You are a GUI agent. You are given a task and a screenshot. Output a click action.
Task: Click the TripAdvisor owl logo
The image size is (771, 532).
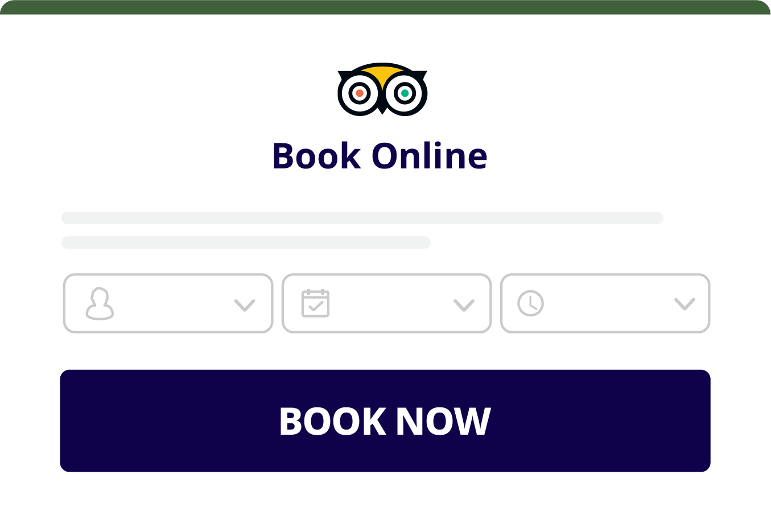[382, 89]
